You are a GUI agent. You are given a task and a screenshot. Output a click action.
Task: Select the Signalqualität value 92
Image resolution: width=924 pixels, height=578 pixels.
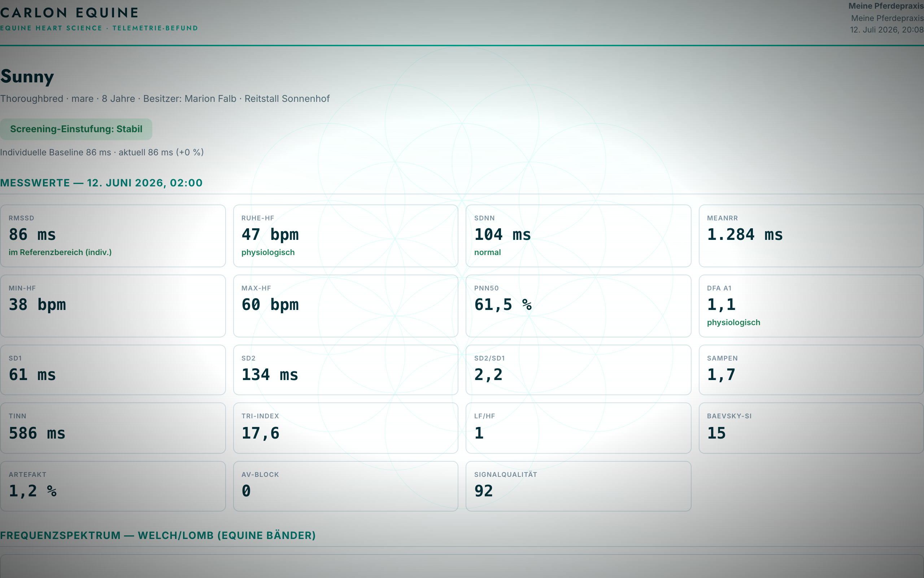(x=484, y=491)
